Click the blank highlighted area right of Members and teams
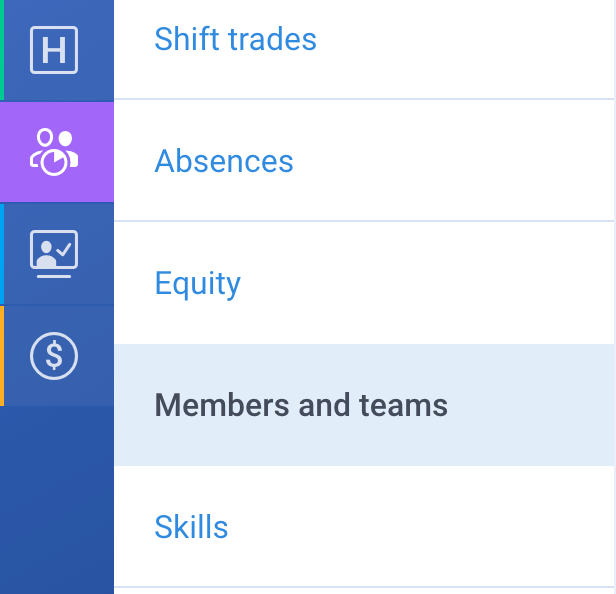The image size is (616, 594). point(530,405)
